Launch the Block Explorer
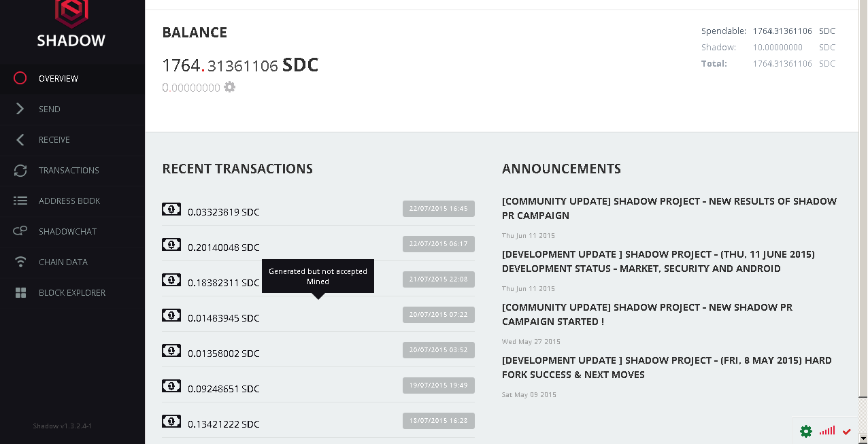868x446 pixels. coord(72,292)
